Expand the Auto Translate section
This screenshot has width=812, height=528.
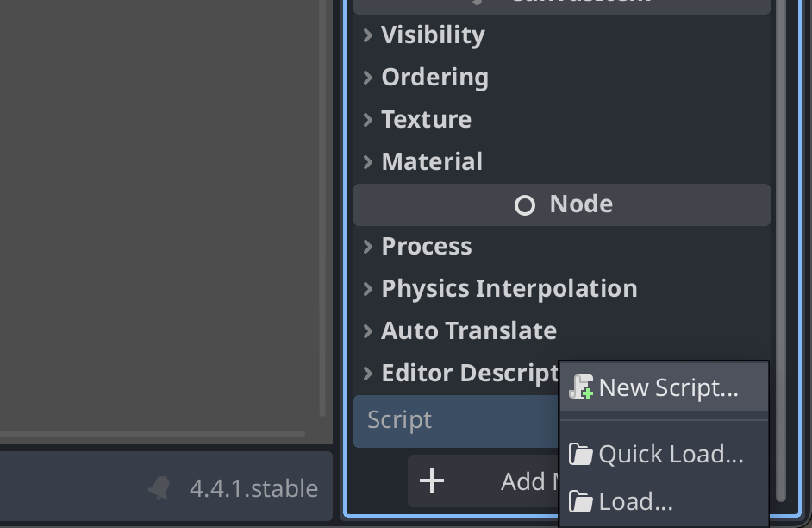pos(562,330)
